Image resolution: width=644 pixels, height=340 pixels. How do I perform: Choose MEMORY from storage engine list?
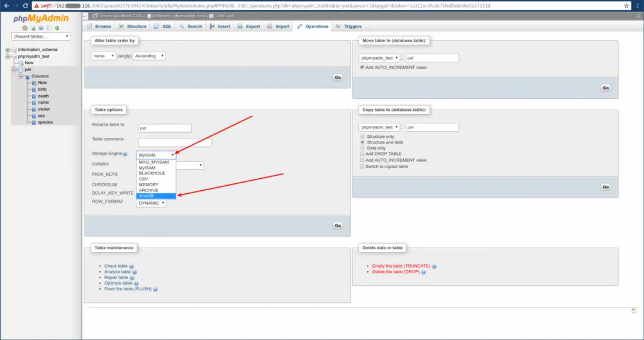(156, 184)
